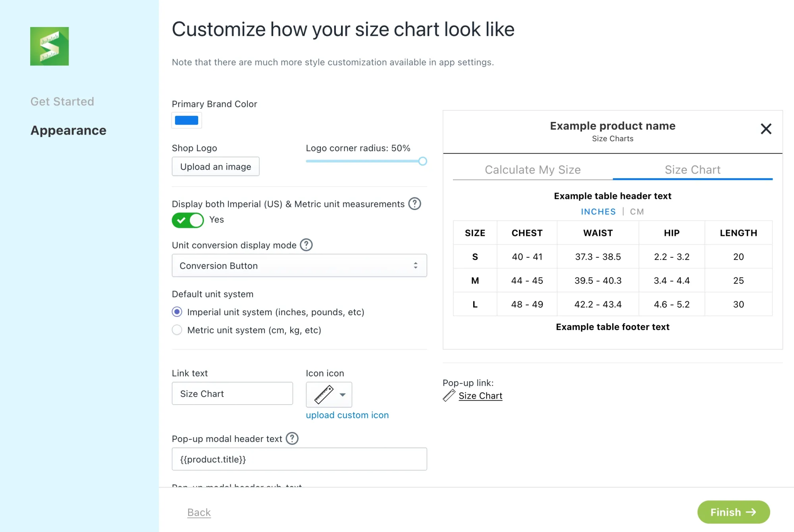Switch preview units to CM
794x532 pixels.
click(636, 212)
